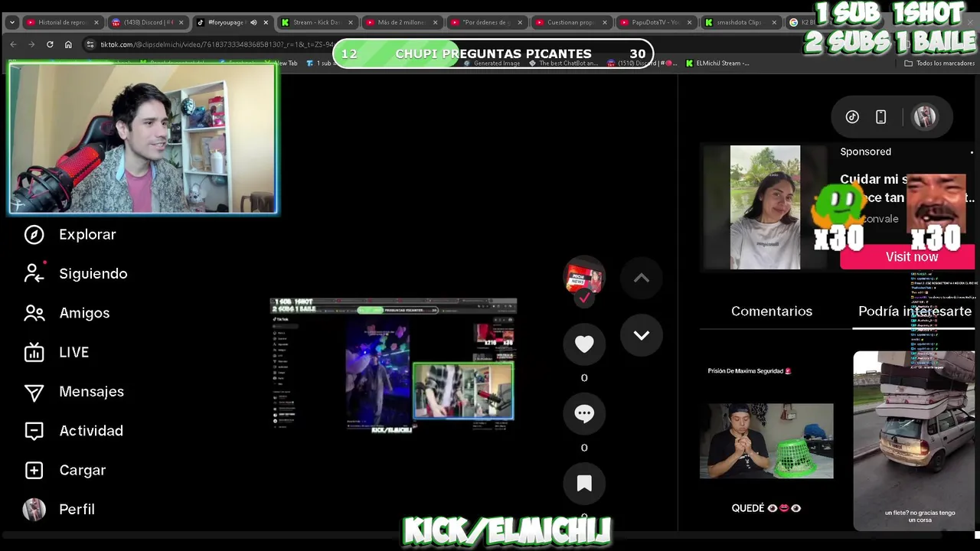Switch to Historial de reproducciones tab
980x551 pixels.
pyautogui.click(x=63, y=22)
